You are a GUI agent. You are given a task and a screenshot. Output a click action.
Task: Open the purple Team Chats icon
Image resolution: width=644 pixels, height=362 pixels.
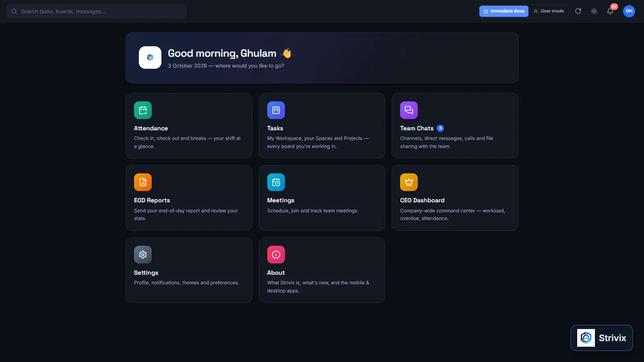click(409, 110)
